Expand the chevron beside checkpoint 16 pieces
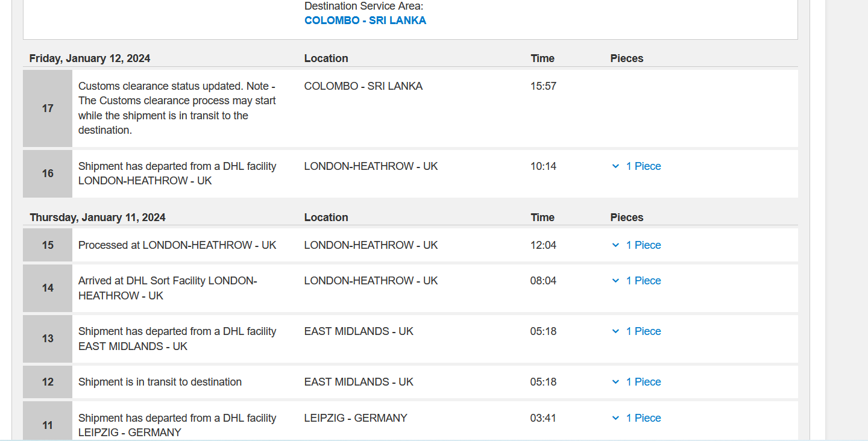868x441 pixels. [615, 166]
